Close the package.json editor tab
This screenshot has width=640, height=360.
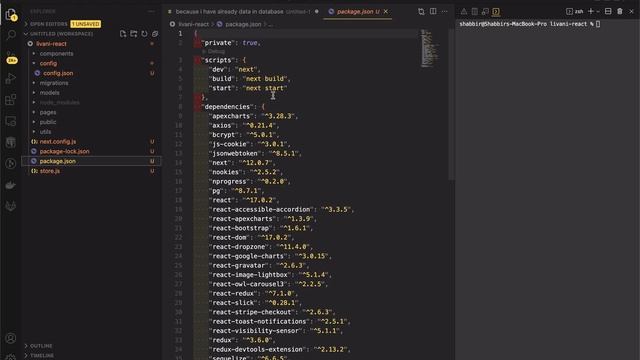(x=386, y=11)
